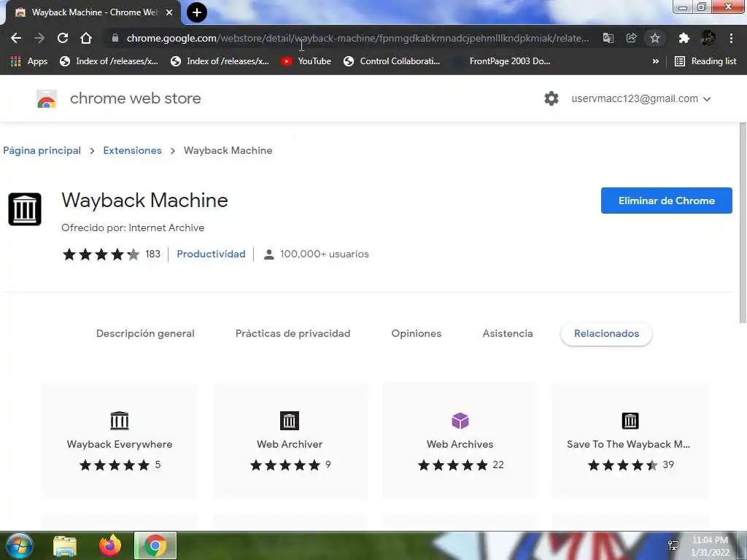The image size is (747, 560).
Task: Switch to Descripción general tab
Action: [145, 333]
